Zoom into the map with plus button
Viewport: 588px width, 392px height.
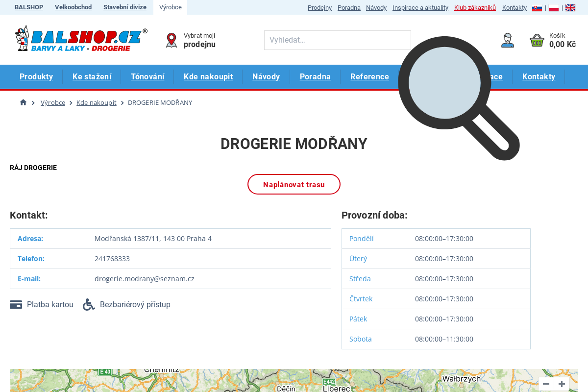coord(562,384)
